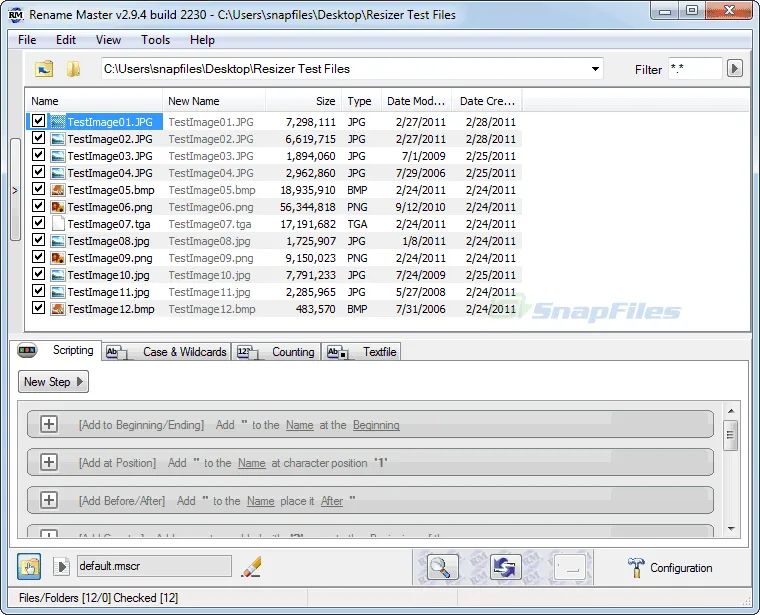This screenshot has width=760, height=615.
Task: Click the file icon of TestImage05.bmp
Action: pyautogui.click(x=58, y=190)
